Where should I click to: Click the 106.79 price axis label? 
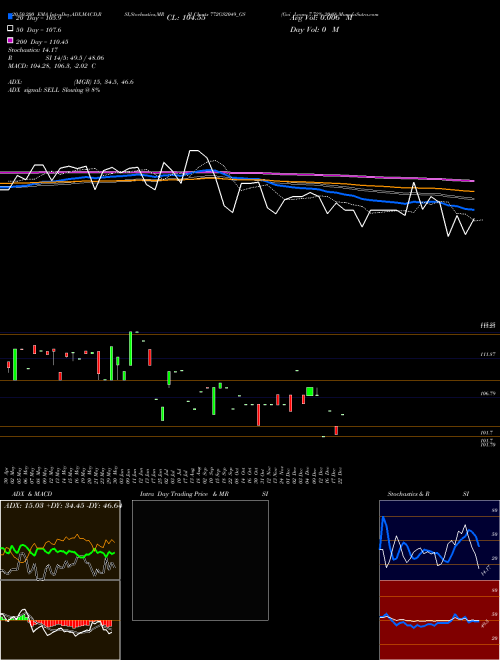click(488, 394)
